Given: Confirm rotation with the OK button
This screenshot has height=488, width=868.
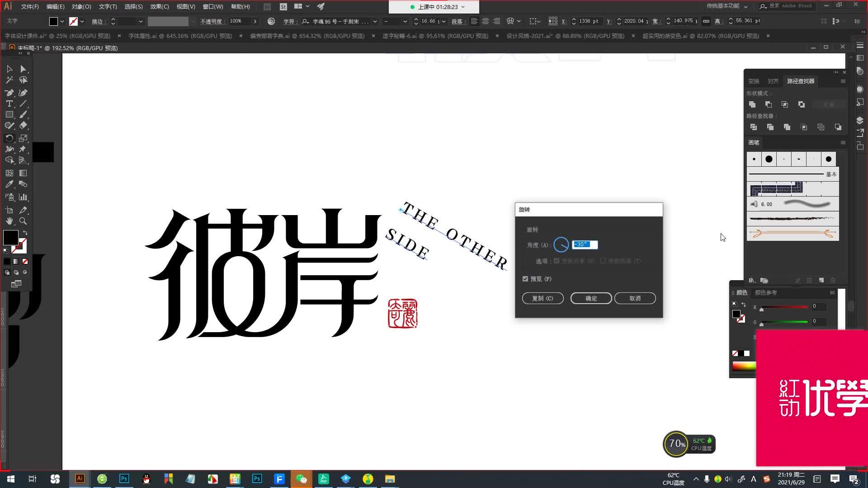Looking at the screenshot, I should (591, 298).
